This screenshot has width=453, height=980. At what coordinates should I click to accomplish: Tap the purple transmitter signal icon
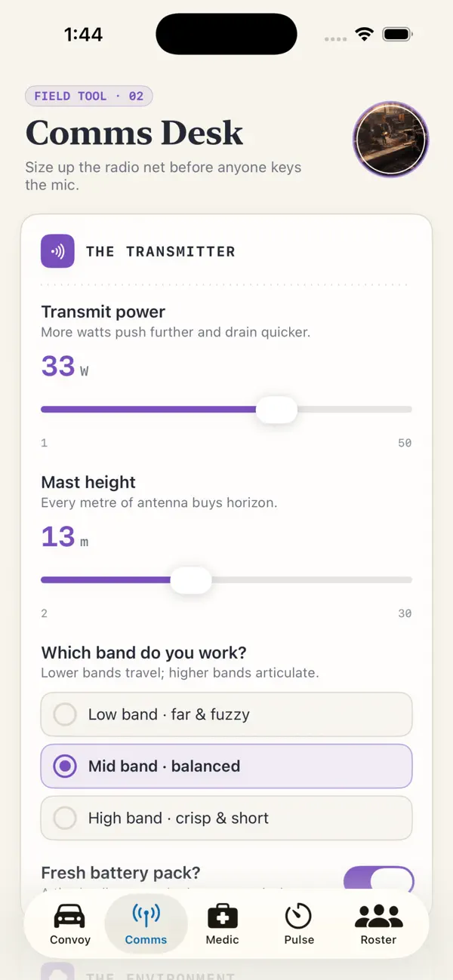coord(57,251)
